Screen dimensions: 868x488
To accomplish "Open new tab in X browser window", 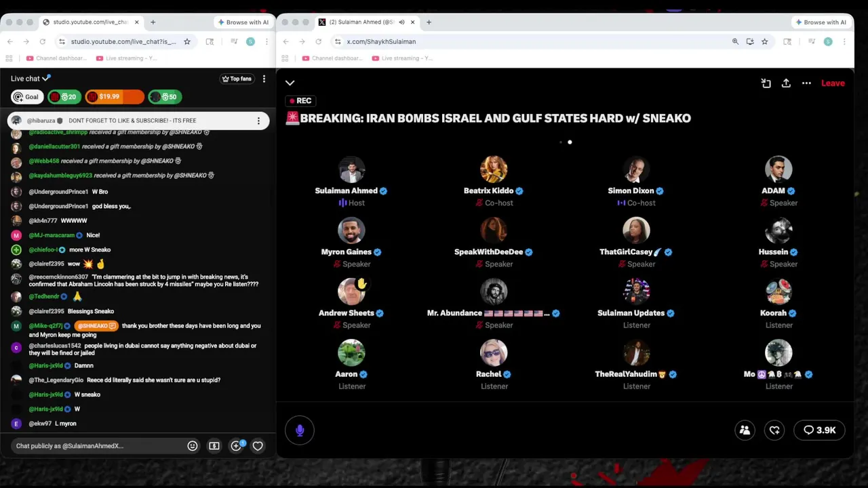I will click(x=429, y=22).
